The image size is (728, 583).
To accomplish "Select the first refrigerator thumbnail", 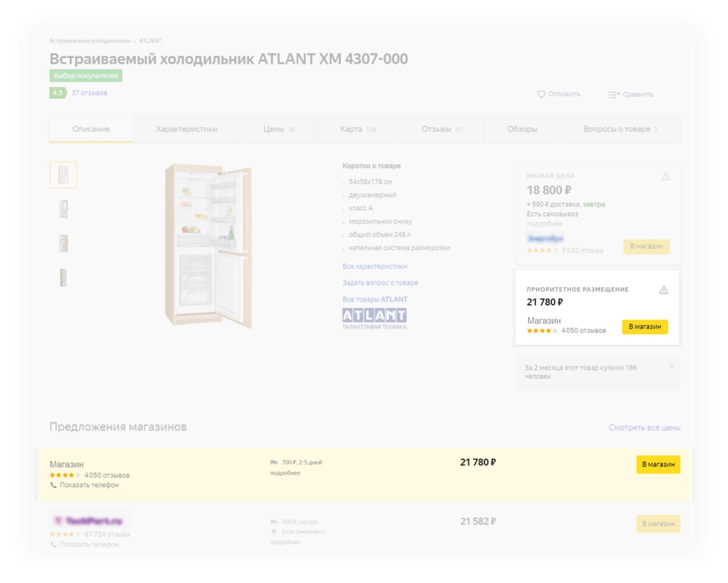I will [x=63, y=175].
